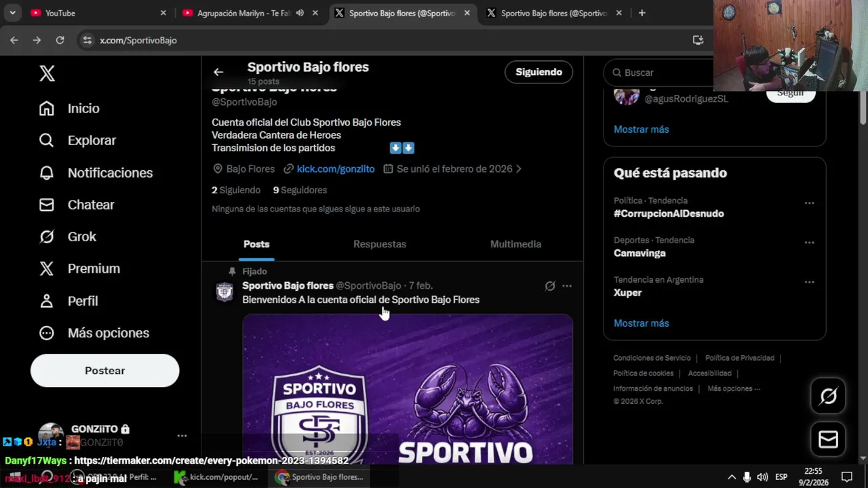Close the YouTube browser tab
Image resolution: width=868 pixels, height=488 pixels.
pos(163,13)
